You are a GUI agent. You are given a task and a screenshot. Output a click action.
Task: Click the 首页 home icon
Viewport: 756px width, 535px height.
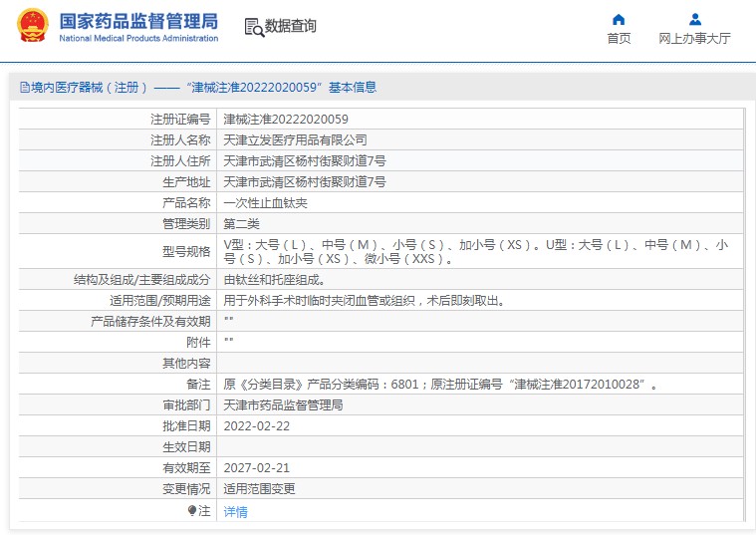(x=619, y=19)
